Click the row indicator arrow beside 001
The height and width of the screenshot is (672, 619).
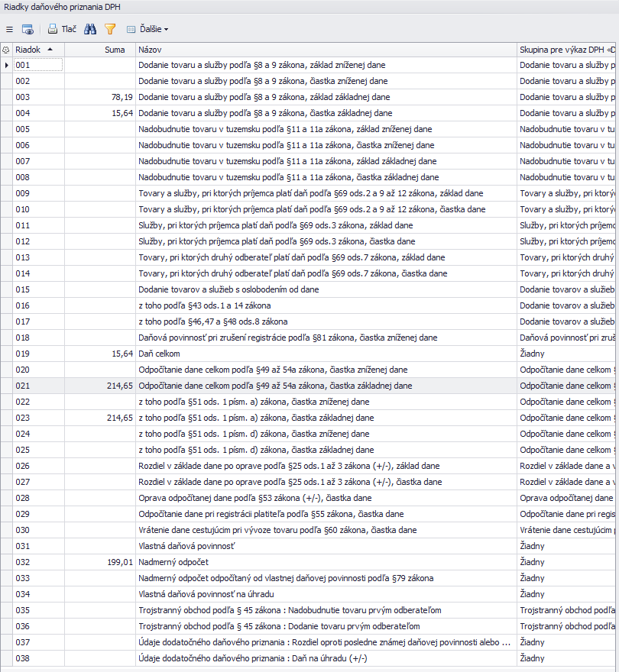(6, 65)
